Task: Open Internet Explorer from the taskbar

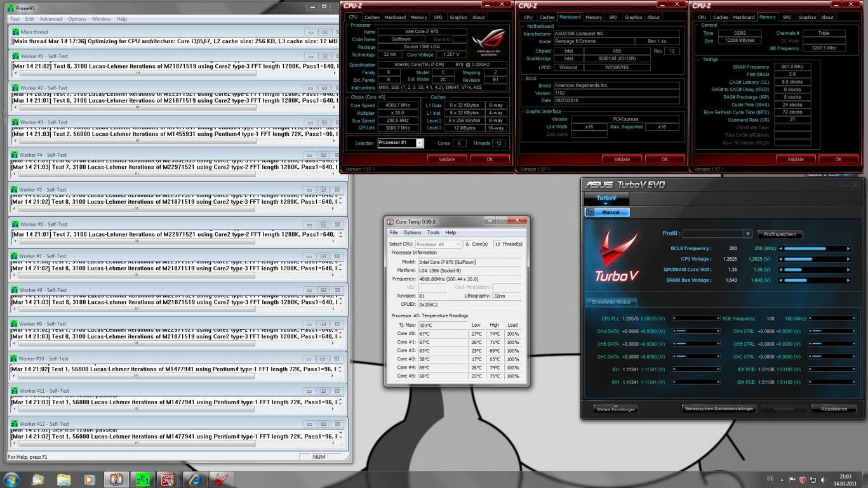Action: pyautogui.click(x=194, y=479)
